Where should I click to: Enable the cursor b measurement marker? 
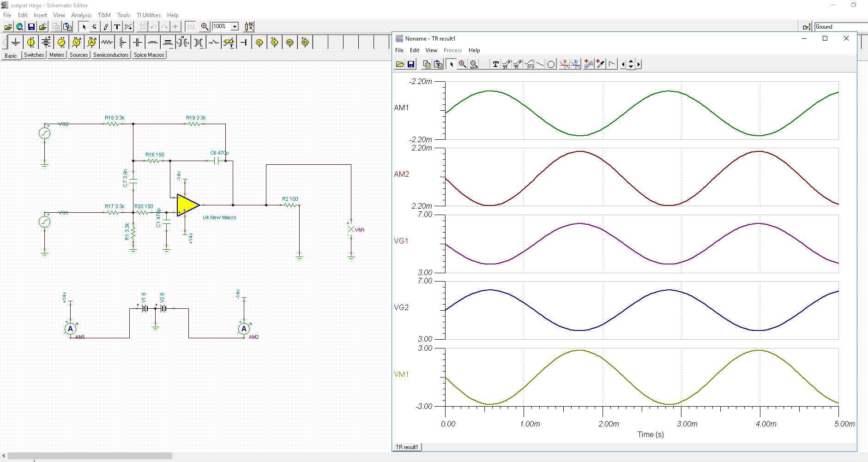coord(575,64)
